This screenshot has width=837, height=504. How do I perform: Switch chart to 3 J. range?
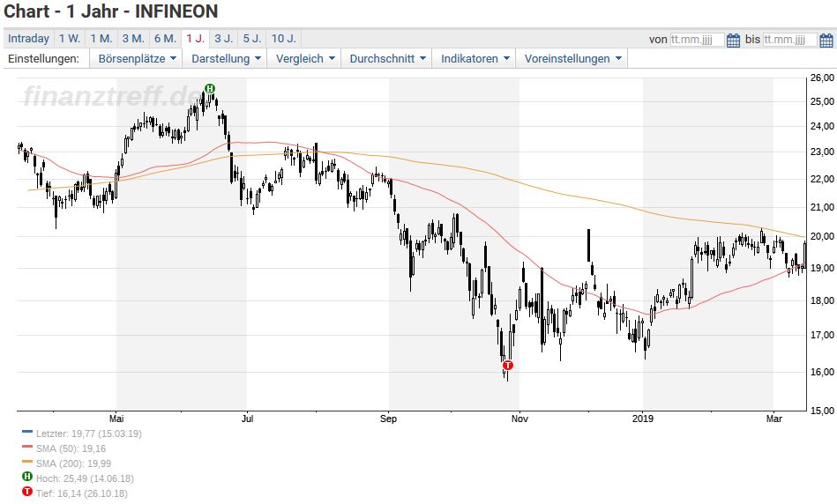pos(224,39)
